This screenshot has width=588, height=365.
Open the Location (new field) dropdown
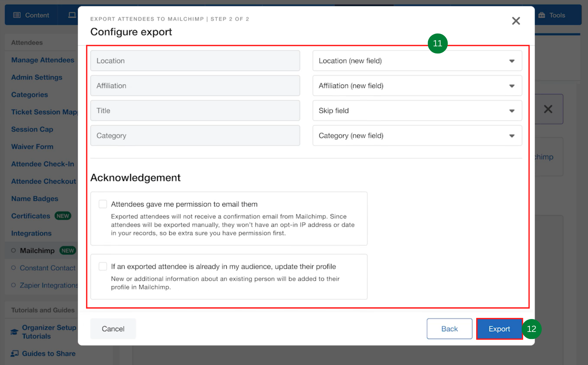tap(417, 61)
